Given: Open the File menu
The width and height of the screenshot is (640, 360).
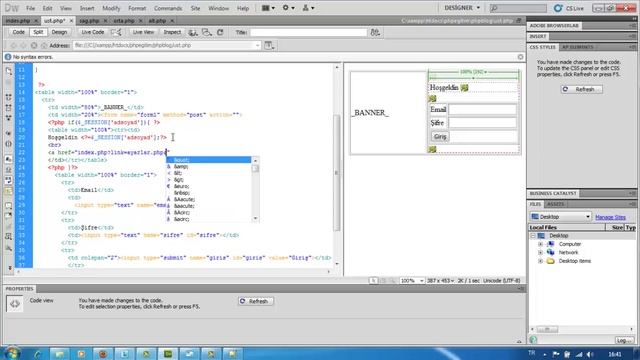Looking at the screenshot, I should (x=31, y=8).
